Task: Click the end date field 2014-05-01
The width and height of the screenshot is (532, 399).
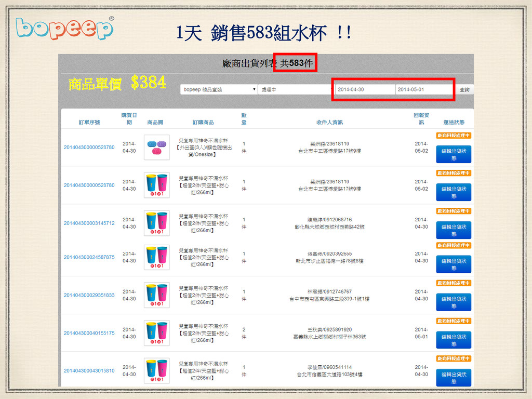Action: [424, 89]
